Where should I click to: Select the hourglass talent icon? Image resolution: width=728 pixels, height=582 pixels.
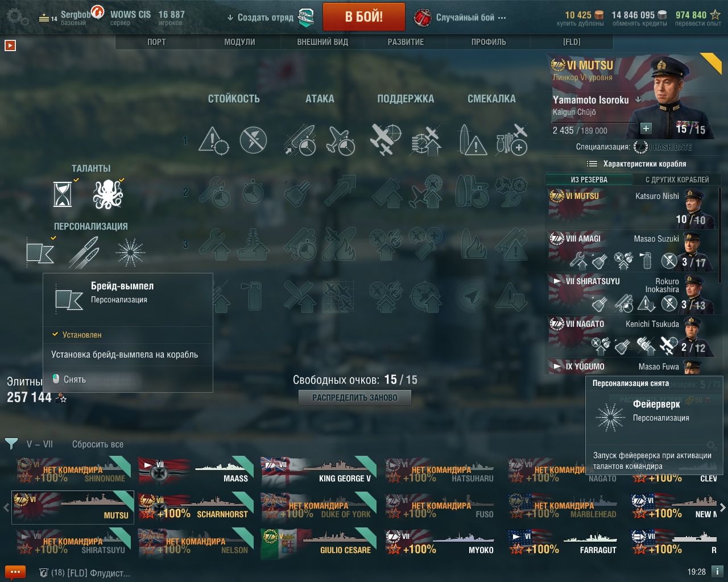(x=63, y=194)
